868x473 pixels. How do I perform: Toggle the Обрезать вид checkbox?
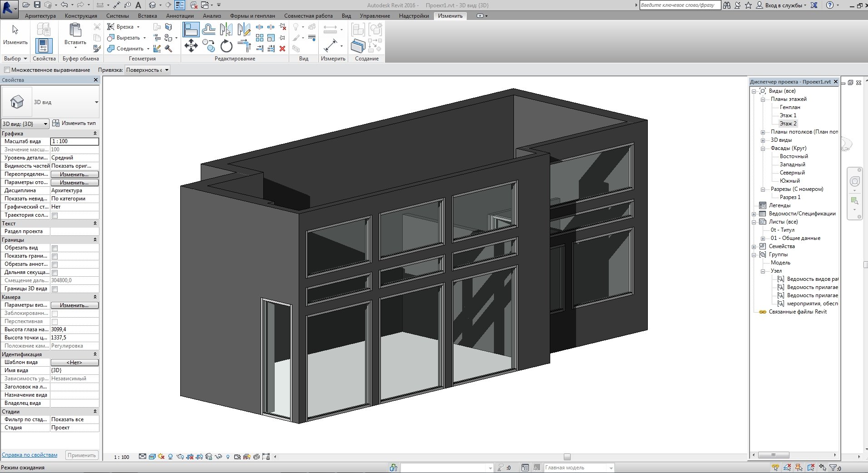tap(54, 248)
